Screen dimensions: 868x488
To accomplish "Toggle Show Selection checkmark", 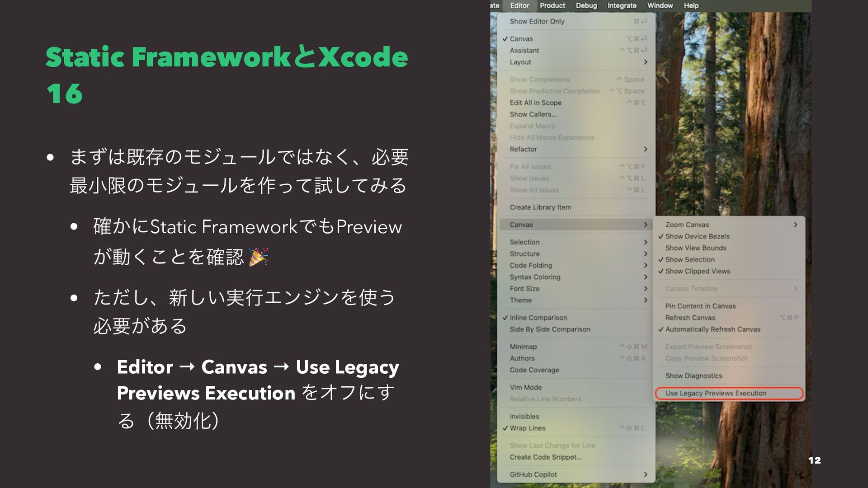I will point(729,260).
